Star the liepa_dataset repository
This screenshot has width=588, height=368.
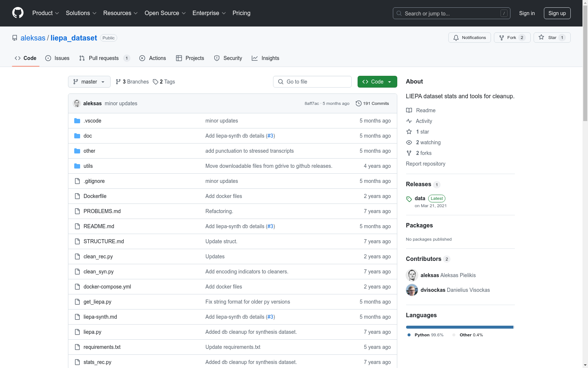pos(552,38)
